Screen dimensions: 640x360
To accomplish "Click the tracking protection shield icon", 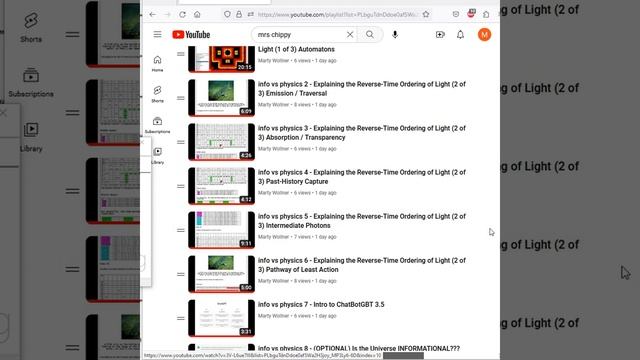I will point(227,14).
